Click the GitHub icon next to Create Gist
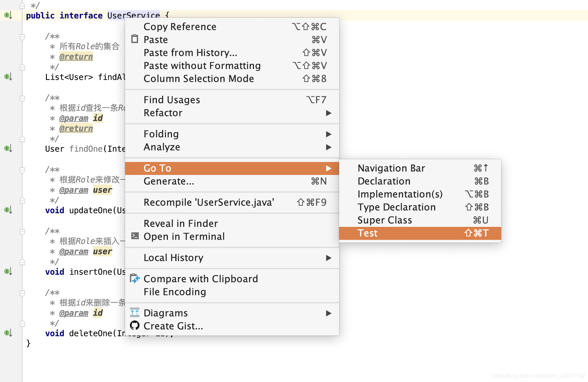This screenshot has height=382, width=588. [135, 326]
